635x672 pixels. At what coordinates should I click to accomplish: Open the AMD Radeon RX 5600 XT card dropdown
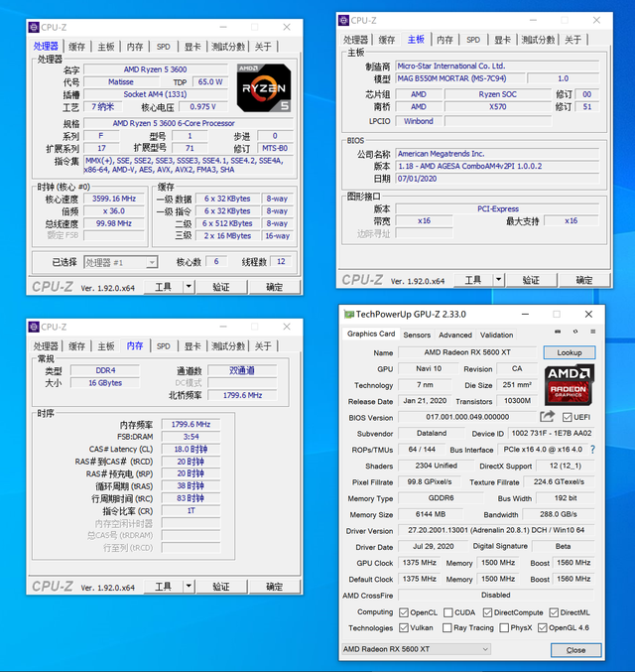click(416, 649)
